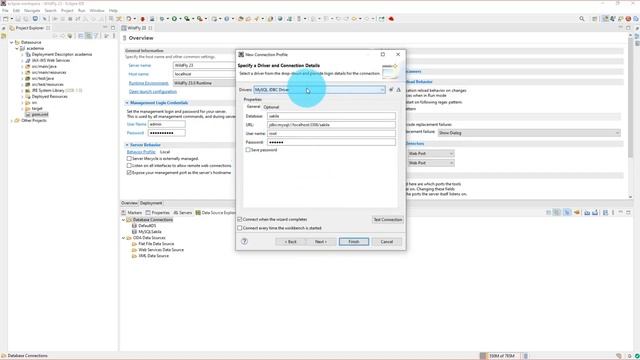Image resolution: width=640 pixels, height=360 pixels.
Task: Collapse the academia project node
Action: [x=17, y=48]
